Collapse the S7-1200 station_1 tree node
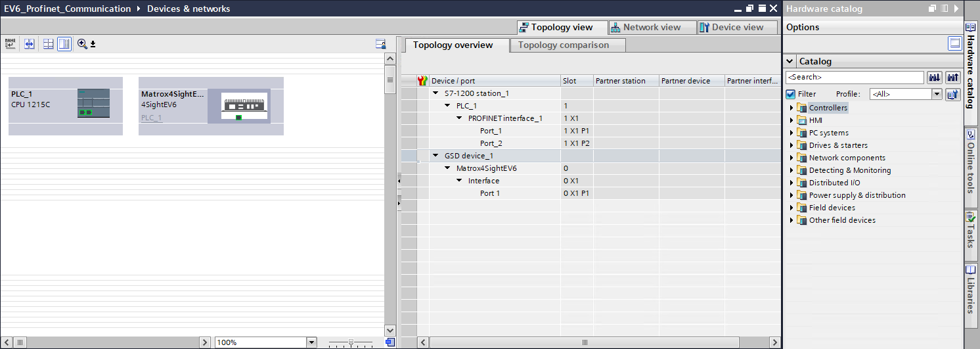Screen dimensions: 980x349 (435, 93)
